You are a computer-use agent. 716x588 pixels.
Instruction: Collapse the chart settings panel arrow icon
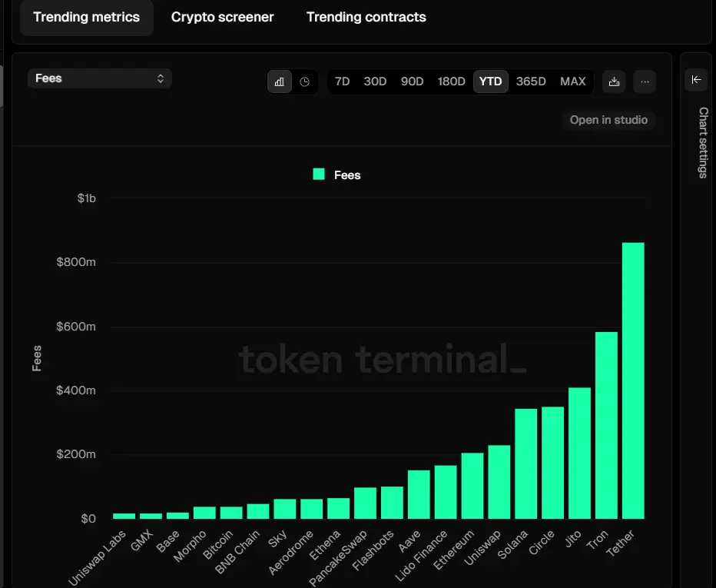[696, 80]
